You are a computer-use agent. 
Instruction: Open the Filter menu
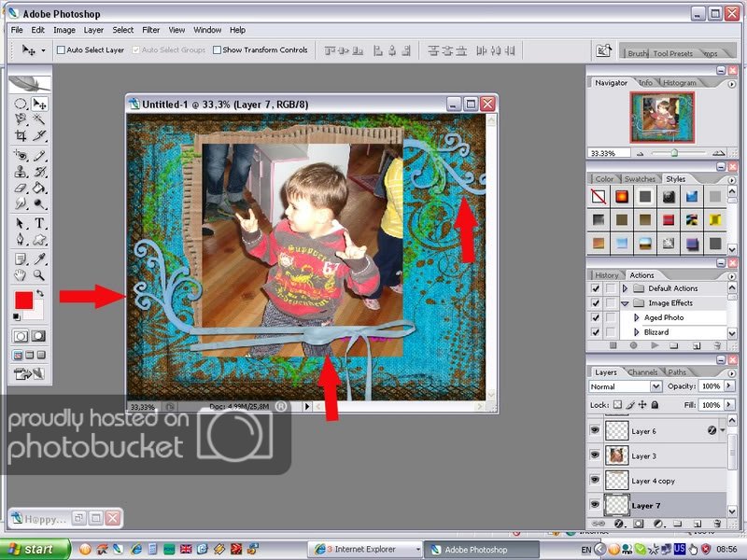151,30
